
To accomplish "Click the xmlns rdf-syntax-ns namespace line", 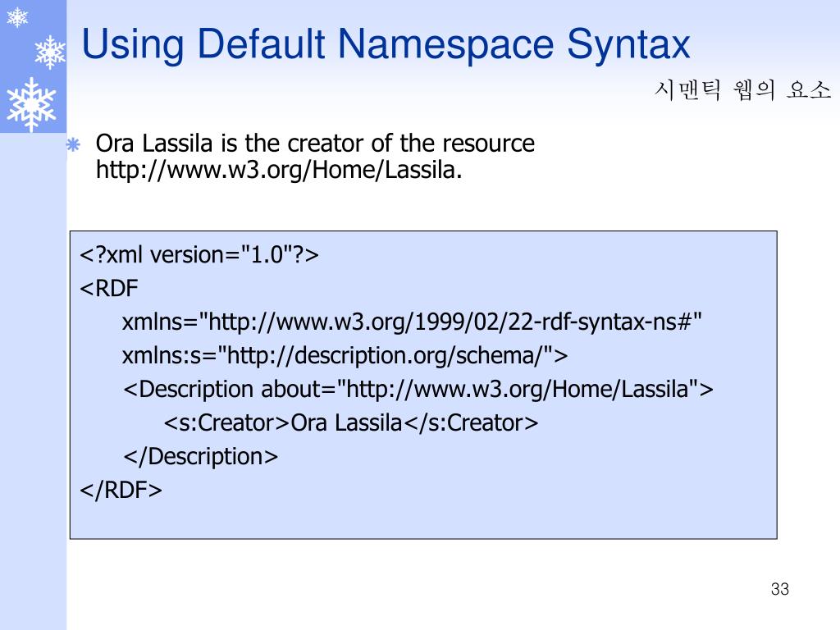I will coord(412,322).
